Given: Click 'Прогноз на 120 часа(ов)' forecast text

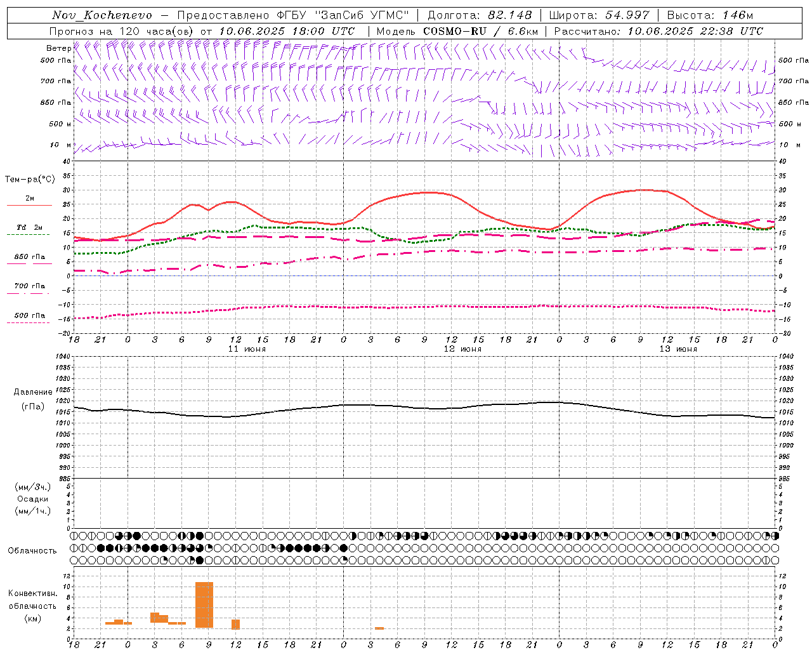Looking at the screenshot, I should point(122,31).
